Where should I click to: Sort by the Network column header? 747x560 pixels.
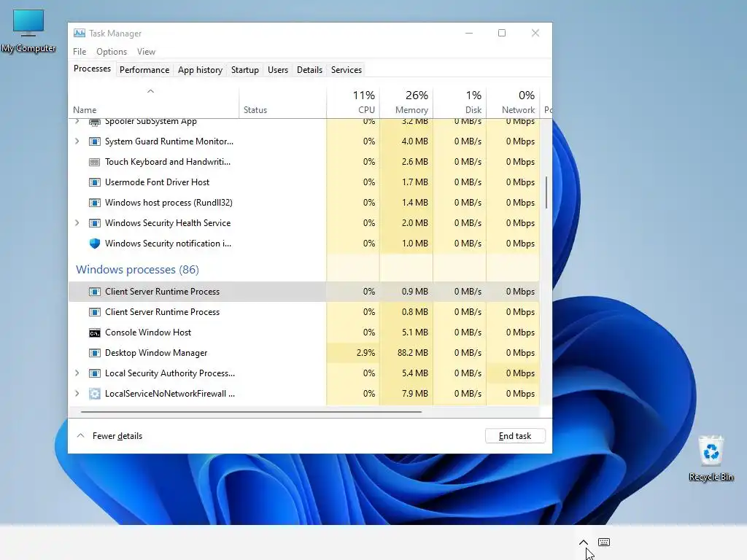pyautogui.click(x=513, y=101)
